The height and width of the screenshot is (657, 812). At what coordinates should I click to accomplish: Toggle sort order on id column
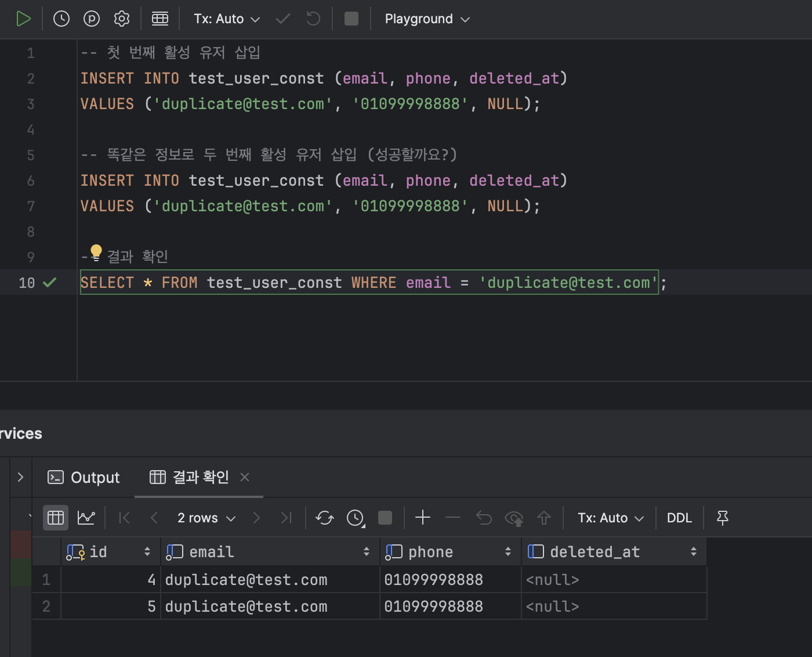[x=147, y=551]
